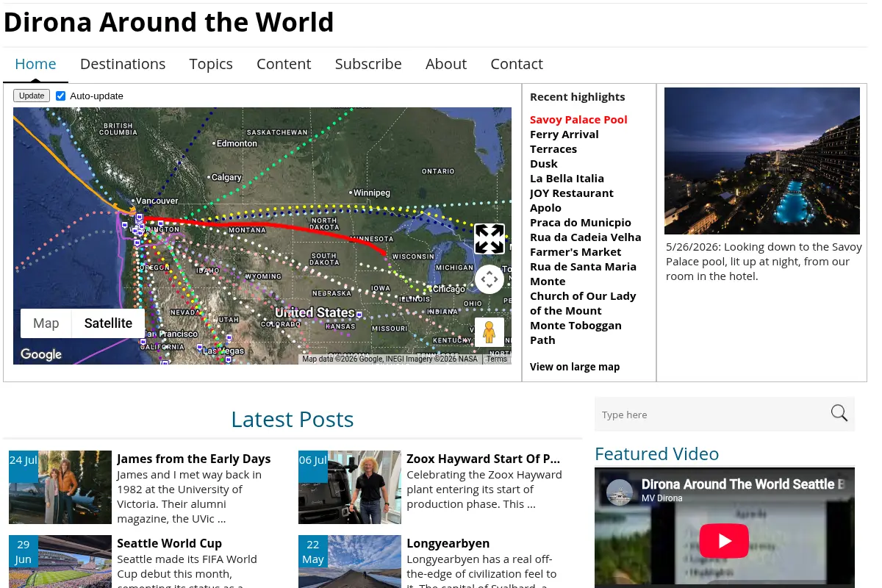Click the MV Dirona channel avatar
The width and height of the screenshot is (882, 588).
620,492
